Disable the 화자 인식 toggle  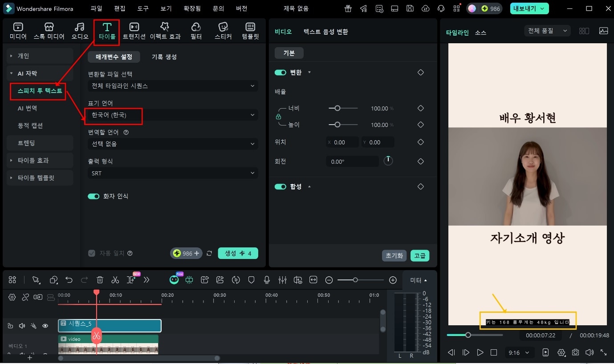(94, 196)
